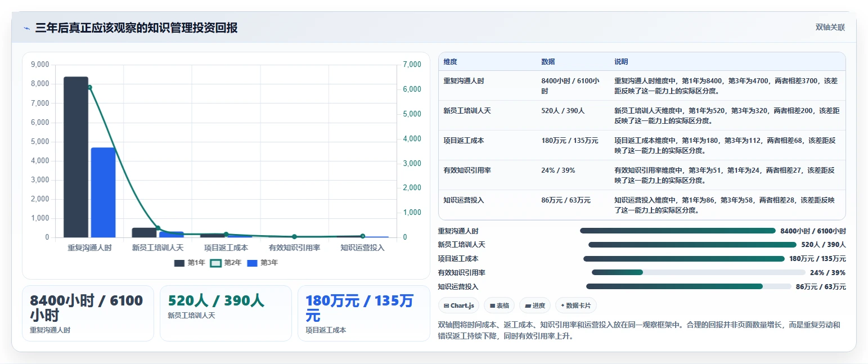
Task: Click the 数据卡片 chip
Action: 575,305
